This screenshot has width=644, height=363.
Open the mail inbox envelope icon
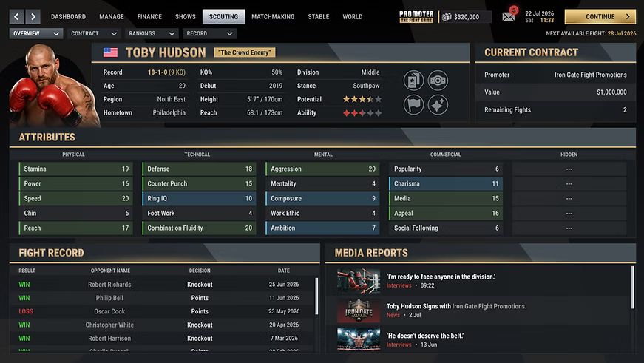point(509,17)
